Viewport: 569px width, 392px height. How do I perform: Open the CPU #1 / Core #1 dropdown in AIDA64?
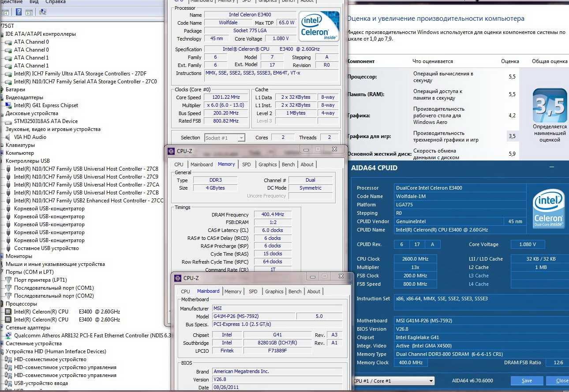(x=393, y=381)
